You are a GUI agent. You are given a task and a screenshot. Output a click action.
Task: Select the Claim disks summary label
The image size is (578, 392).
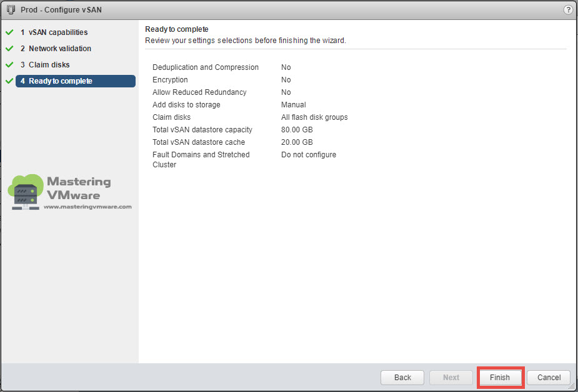172,117
